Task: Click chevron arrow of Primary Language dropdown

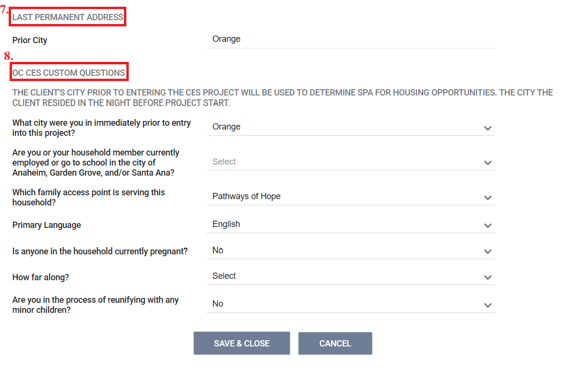Action: pos(488,226)
